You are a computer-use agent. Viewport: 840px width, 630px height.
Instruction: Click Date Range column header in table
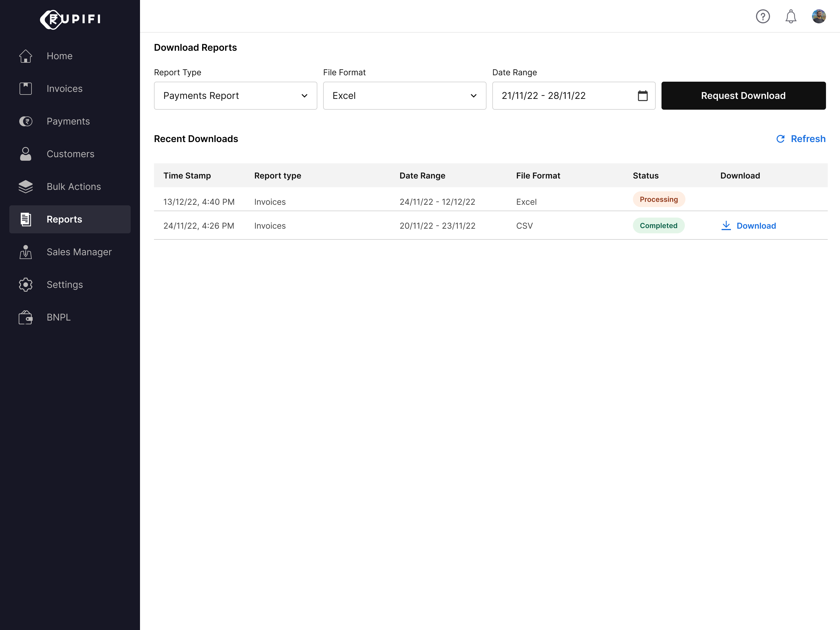[x=422, y=176]
